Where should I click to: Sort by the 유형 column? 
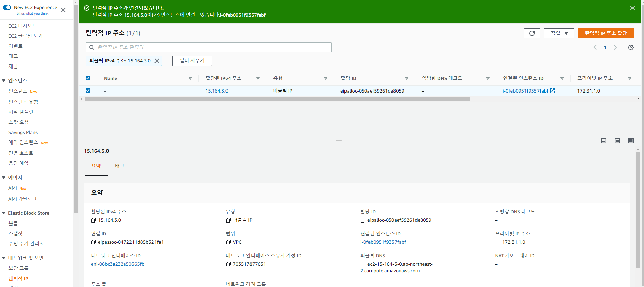[x=326, y=78]
